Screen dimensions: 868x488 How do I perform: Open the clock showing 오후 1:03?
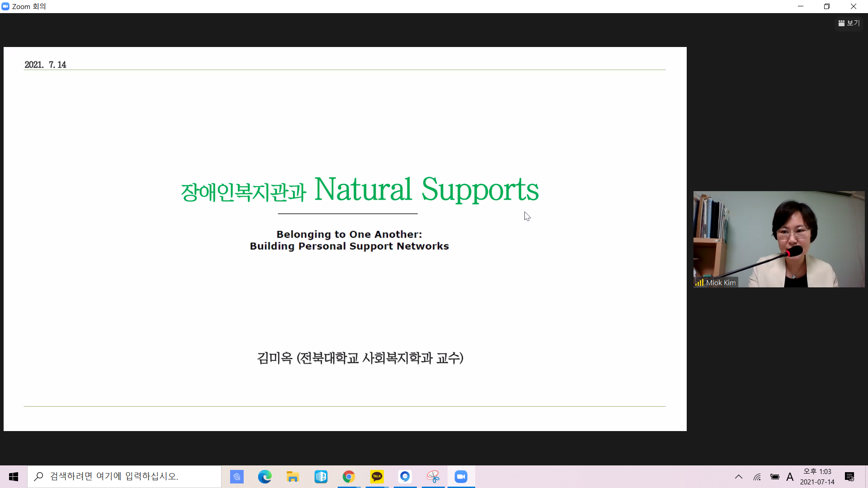pos(817,477)
